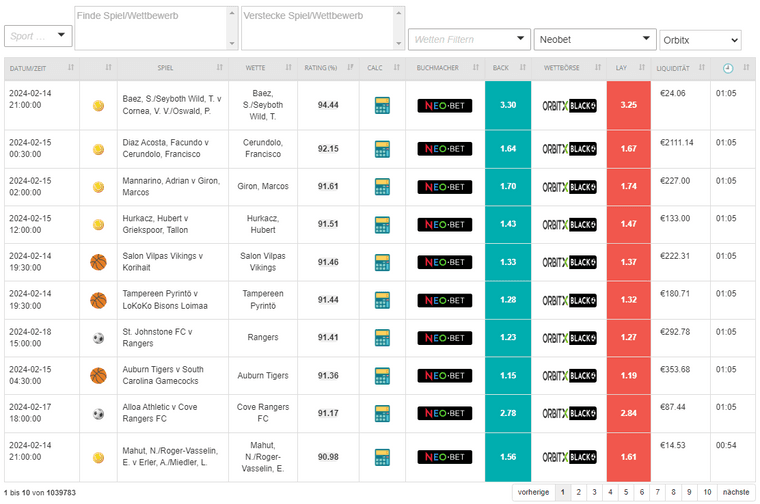Click rating value 90.98
The width and height of the screenshot is (760, 504).
click(328, 457)
